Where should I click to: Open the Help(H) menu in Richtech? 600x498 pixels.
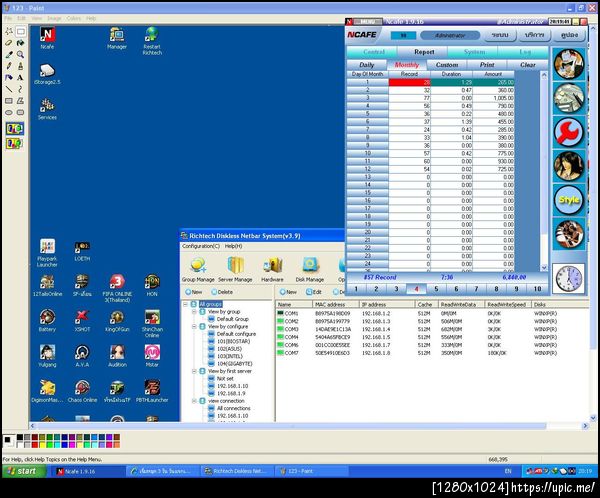coord(233,246)
